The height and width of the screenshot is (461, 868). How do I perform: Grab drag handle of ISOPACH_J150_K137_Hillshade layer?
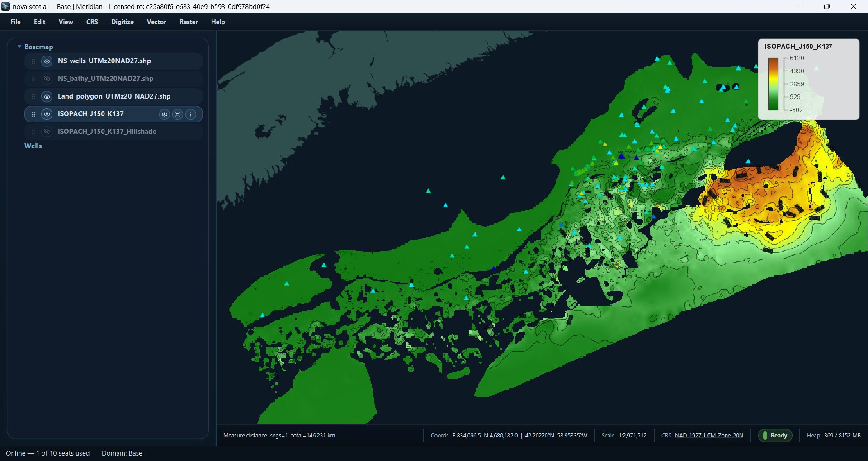[x=33, y=132]
